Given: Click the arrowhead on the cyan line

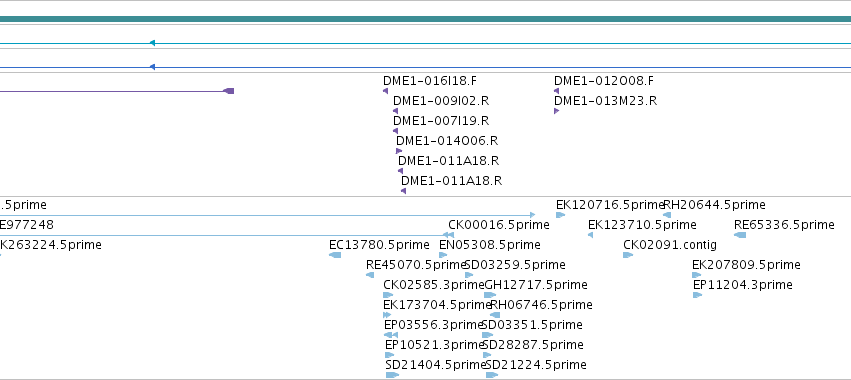Looking at the screenshot, I should 153,43.
